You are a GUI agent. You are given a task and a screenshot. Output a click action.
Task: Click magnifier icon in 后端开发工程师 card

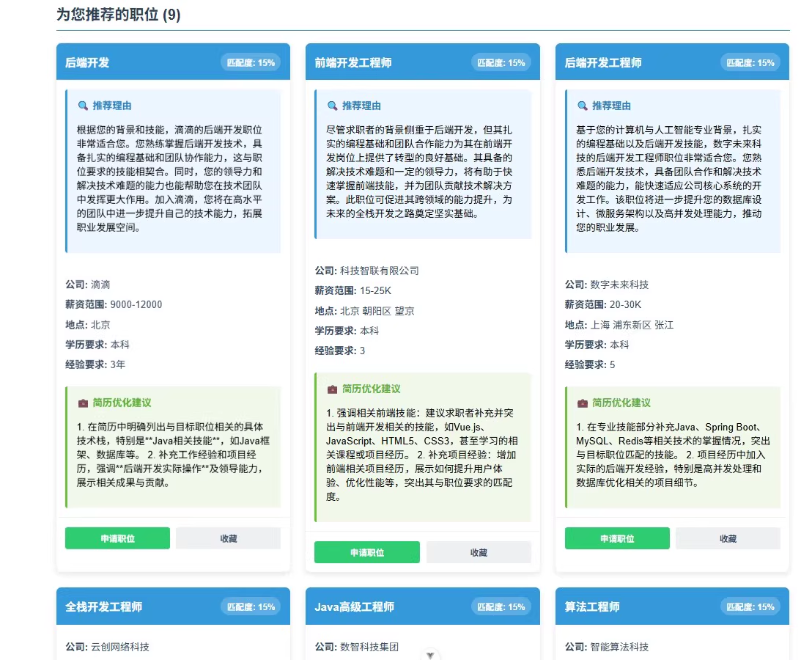[x=583, y=106]
